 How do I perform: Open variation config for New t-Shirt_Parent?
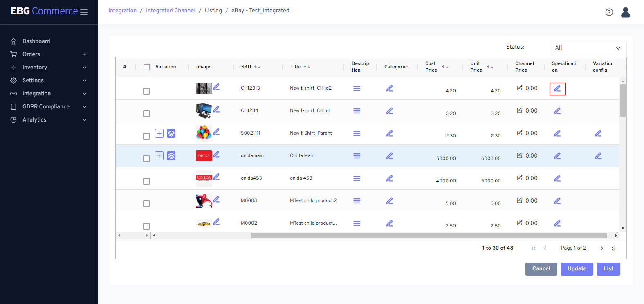[598, 133]
